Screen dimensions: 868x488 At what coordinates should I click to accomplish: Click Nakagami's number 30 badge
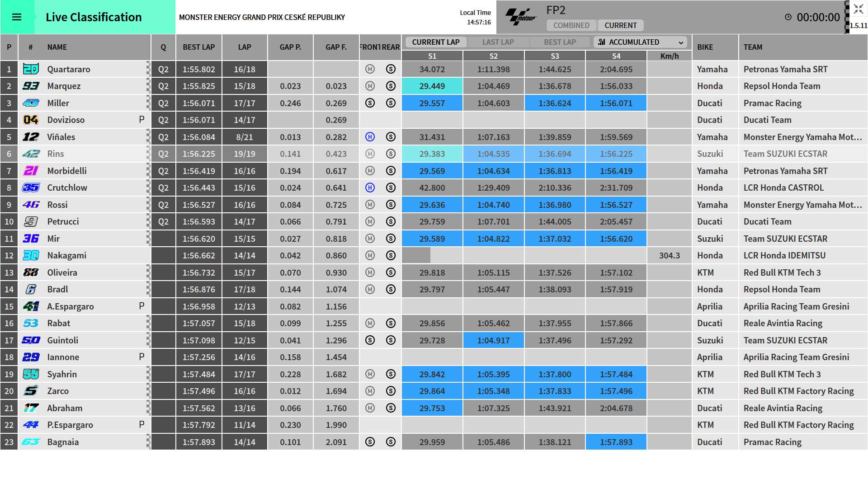click(x=31, y=255)
